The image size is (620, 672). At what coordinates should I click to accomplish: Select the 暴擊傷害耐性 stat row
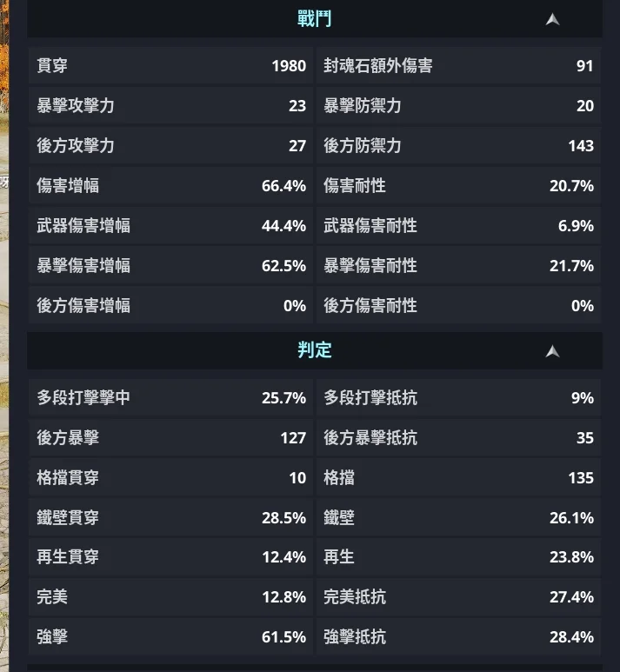(458, 266)
